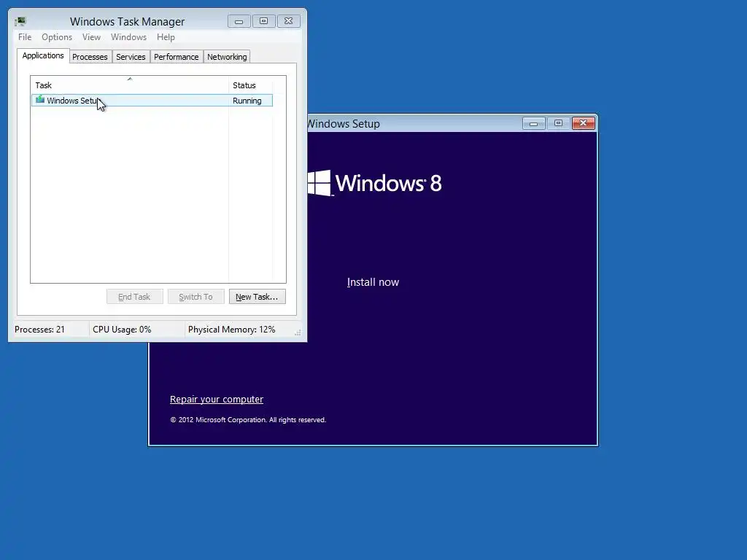Sort by the Status column header
Screen dimensions: 747x560
coord(250,85)
